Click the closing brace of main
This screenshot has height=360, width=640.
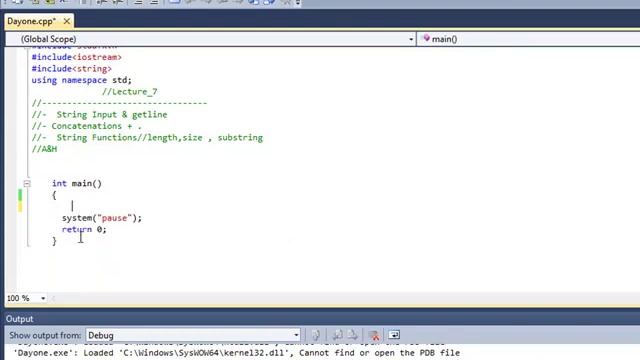click(x=54, y=241)
